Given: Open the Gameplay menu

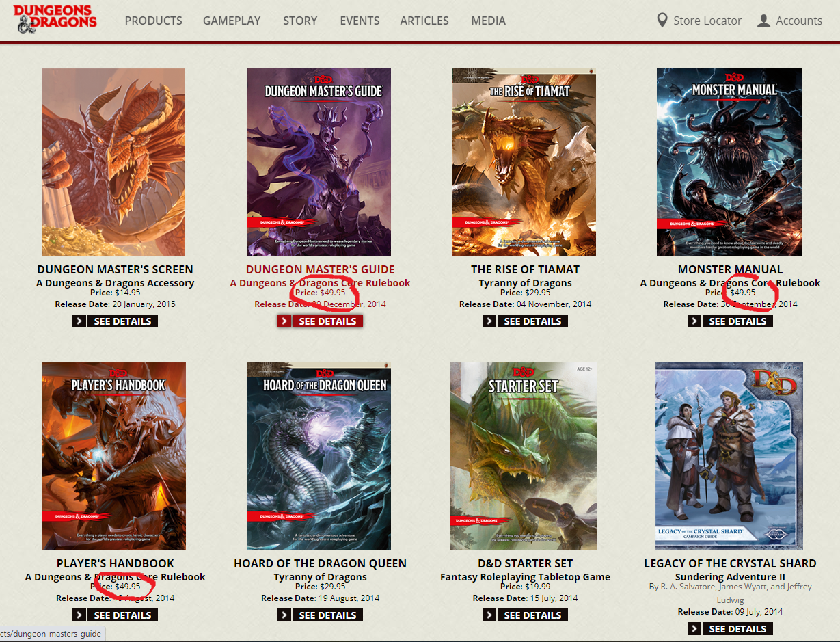Looking at the screenshot, I should (232, 21).
